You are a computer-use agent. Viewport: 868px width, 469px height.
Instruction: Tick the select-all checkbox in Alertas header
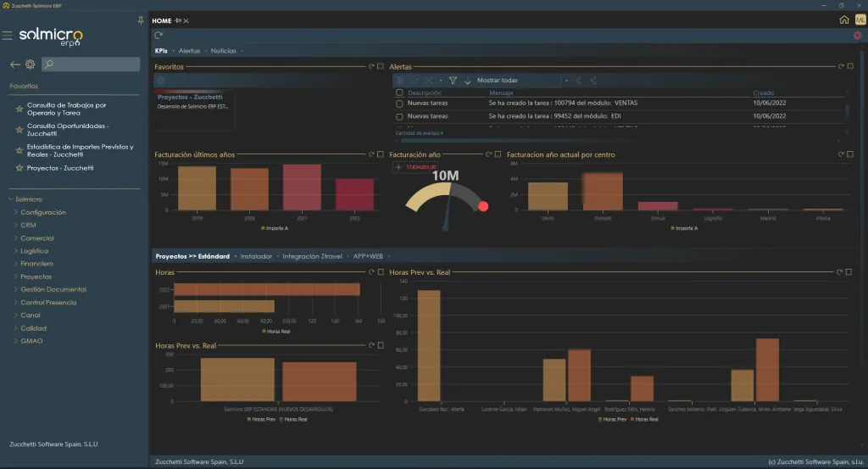tap(399, 92)
